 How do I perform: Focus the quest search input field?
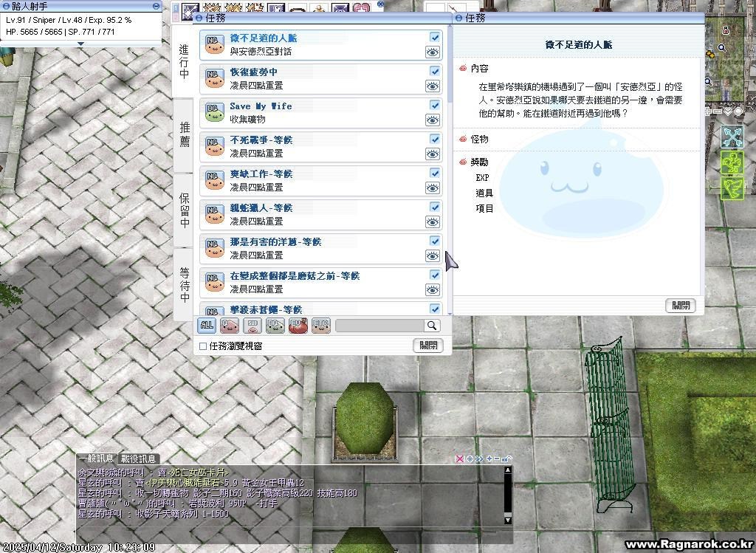(x=380, y=326)
